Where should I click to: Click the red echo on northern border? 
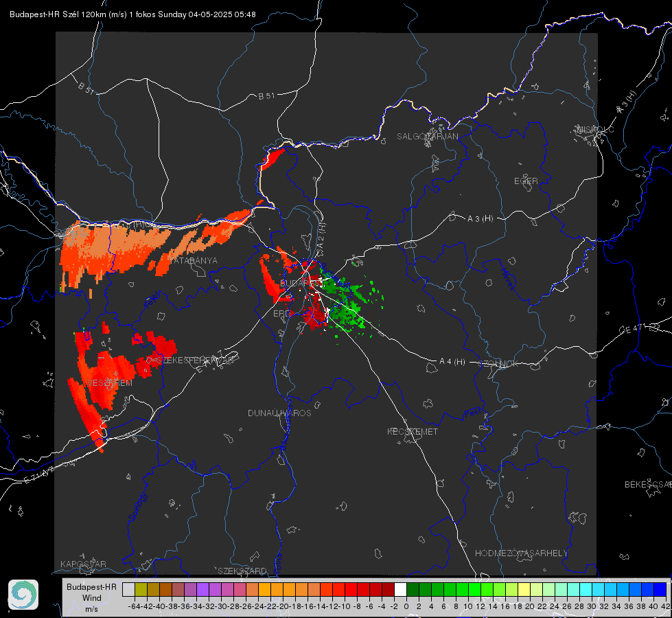[271, 159]
